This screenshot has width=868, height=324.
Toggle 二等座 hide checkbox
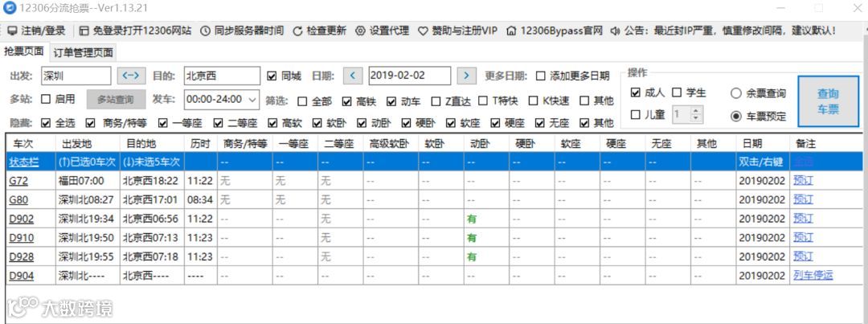tap(218, 122)
